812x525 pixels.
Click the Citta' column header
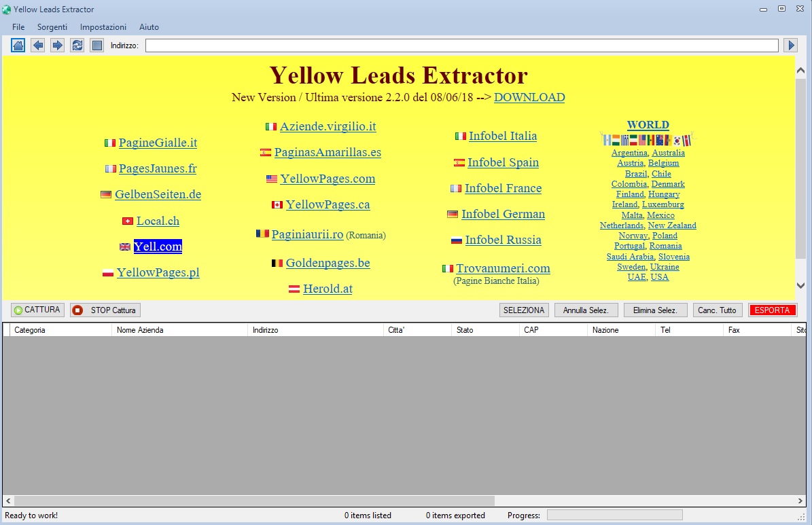417,330
